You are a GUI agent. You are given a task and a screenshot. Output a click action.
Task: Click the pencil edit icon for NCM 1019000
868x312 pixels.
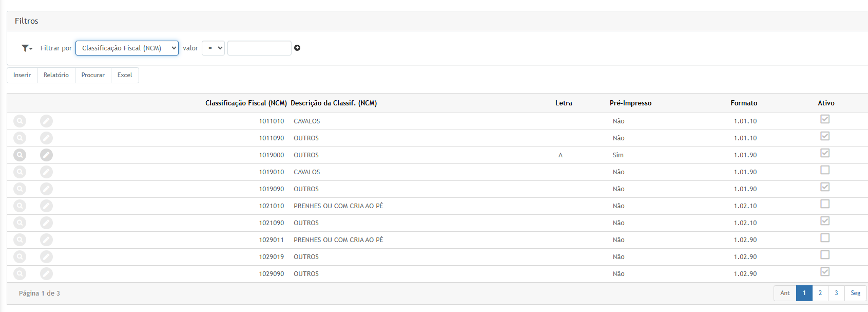[46, 155]
